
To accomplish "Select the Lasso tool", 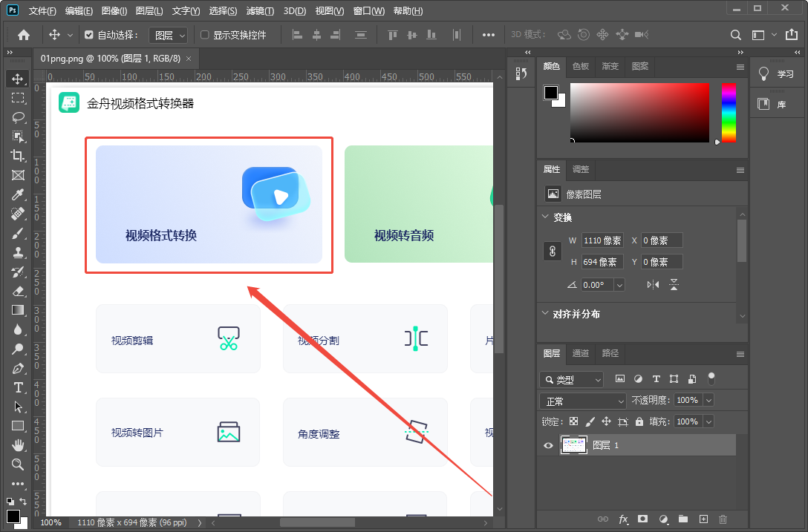I will click(18, 117).
